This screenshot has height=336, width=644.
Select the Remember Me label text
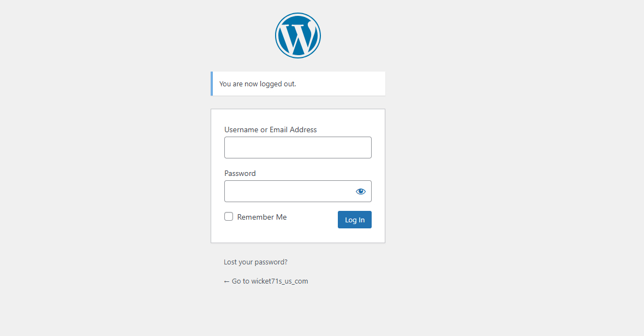262,217
